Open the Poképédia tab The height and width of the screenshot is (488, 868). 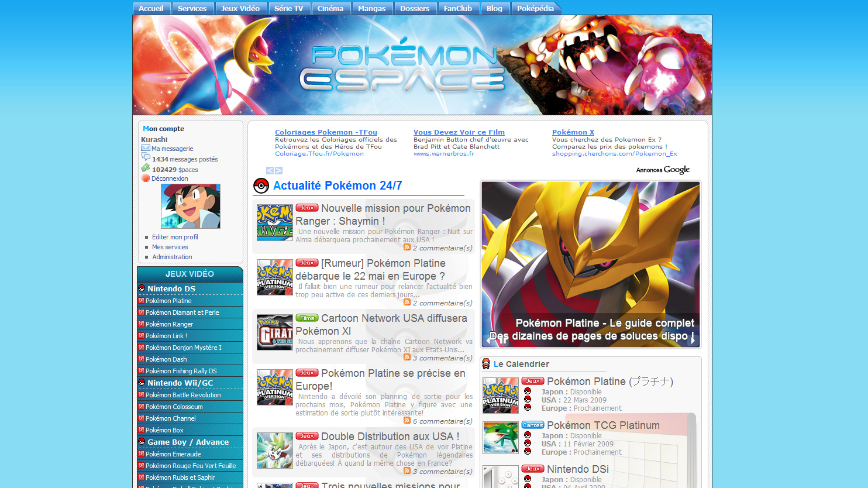536,8
